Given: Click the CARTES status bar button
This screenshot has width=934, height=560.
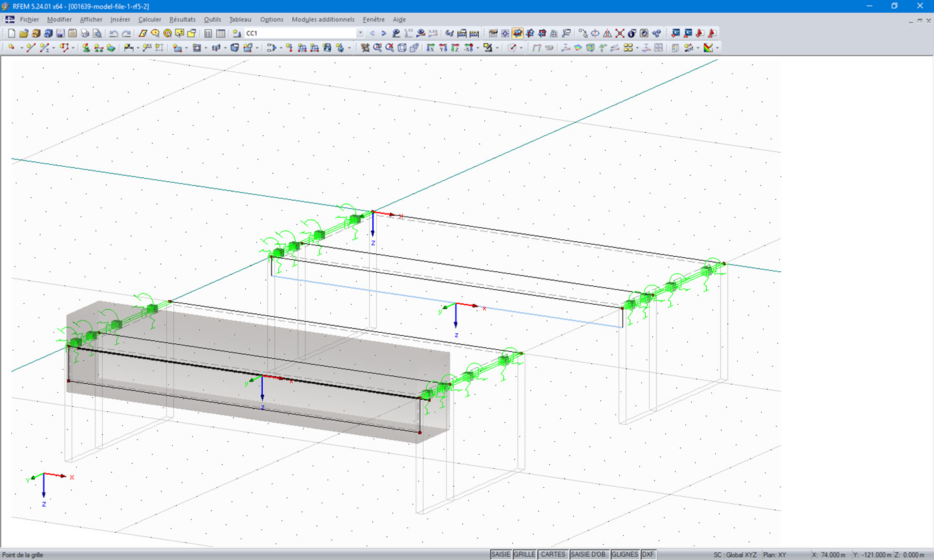Looking at the screenshot, I should point(553,554).
